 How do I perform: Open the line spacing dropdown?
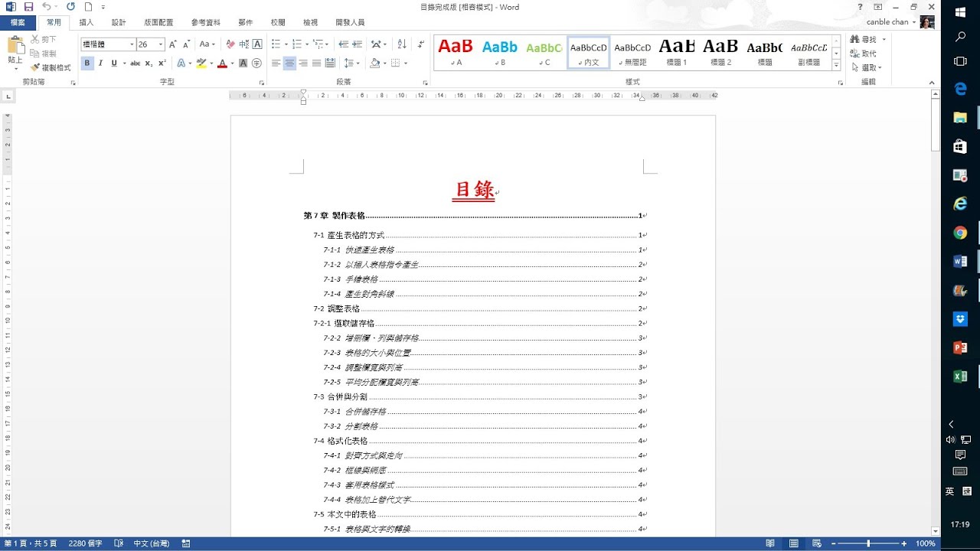point(352,63)
